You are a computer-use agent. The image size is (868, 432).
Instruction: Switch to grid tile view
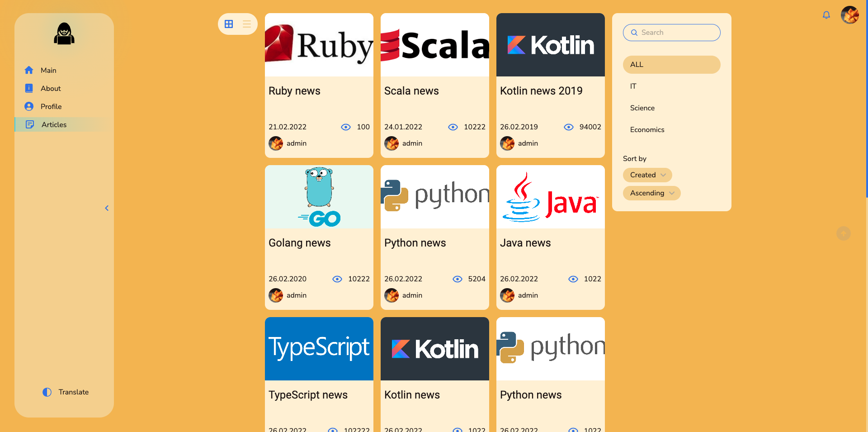pos(229,24)
